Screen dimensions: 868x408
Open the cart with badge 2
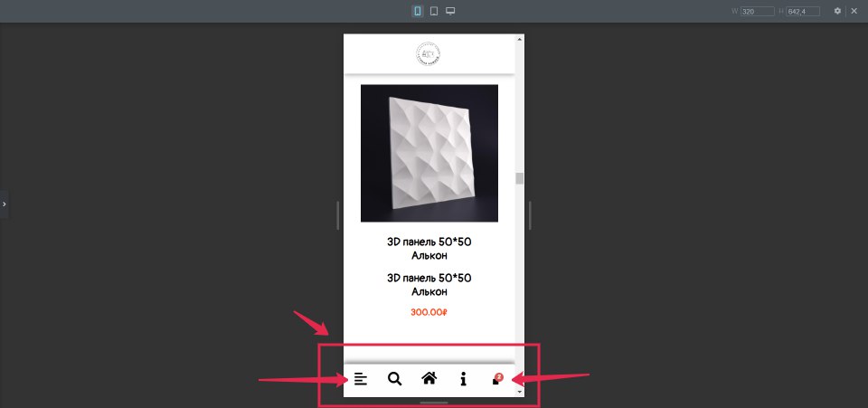[497, 379]
